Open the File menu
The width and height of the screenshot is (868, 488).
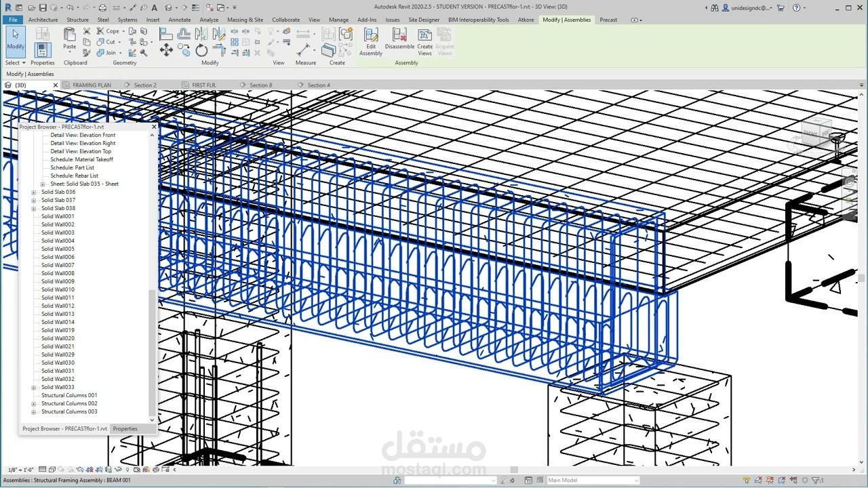point(13,20)
